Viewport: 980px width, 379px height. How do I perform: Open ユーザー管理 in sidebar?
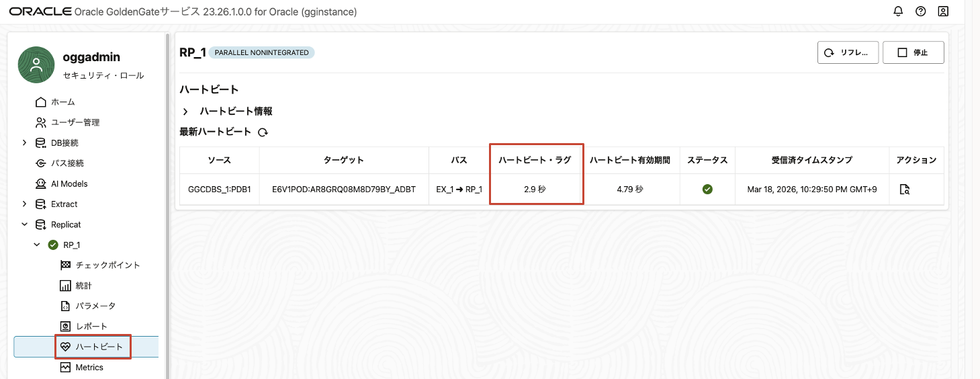click(x=75, y=122)
